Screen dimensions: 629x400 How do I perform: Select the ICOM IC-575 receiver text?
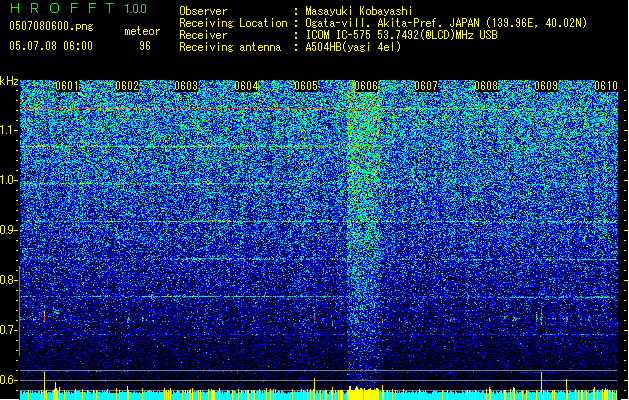click(x=401, y=35)
